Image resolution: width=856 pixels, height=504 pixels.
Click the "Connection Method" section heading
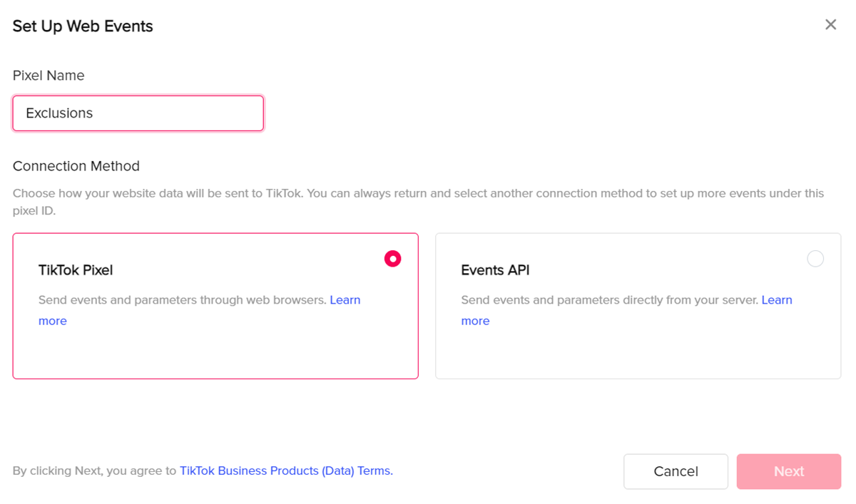(x=76, y=166)
